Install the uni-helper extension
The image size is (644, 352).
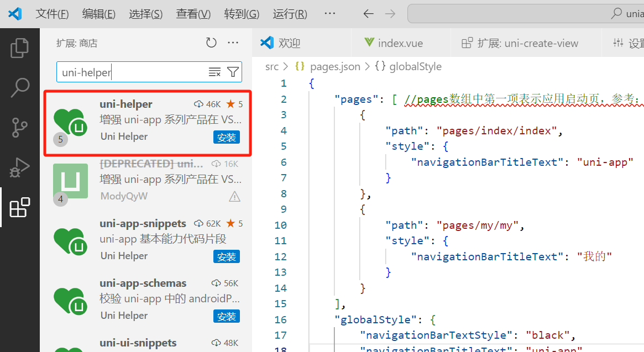[x=226, y=137]
